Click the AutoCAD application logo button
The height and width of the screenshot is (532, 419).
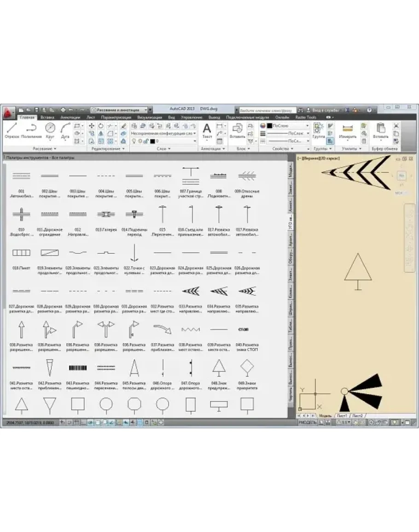tap(8, 111)
